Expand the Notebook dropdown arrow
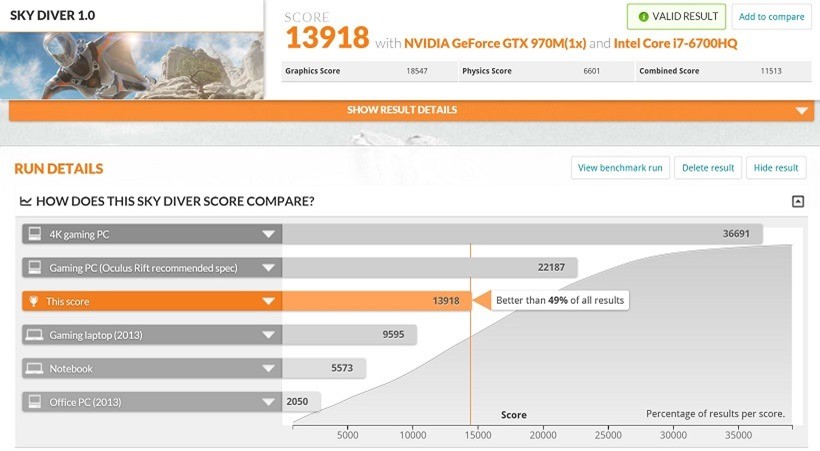Viewport: 820px width, 451px height. click(268, 368)
